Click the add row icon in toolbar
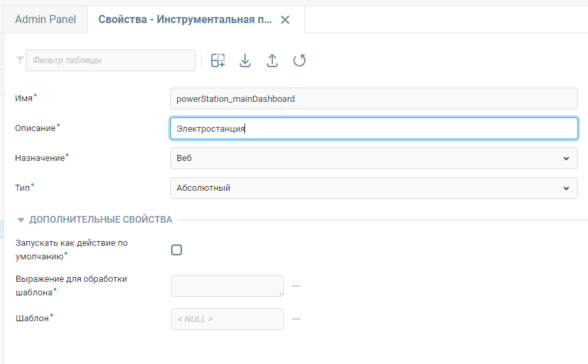The width and height of the screenshot is (588, 364). 218,60
